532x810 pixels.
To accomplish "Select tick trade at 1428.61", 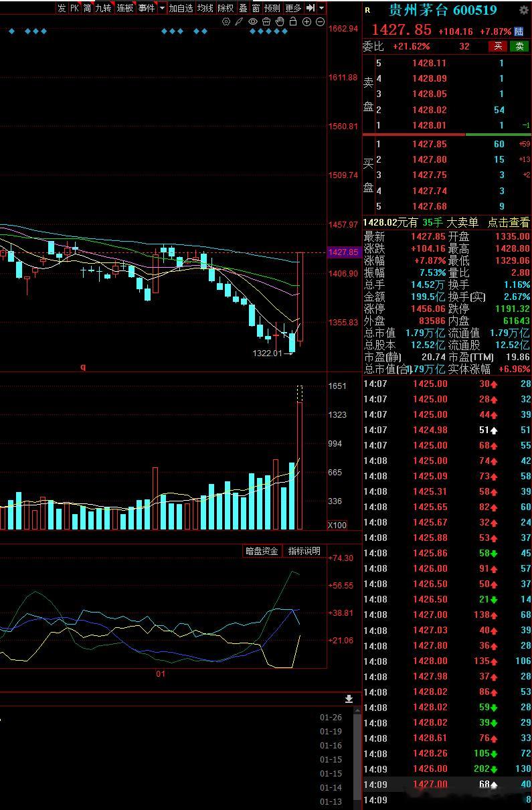I will coord(446,738).
